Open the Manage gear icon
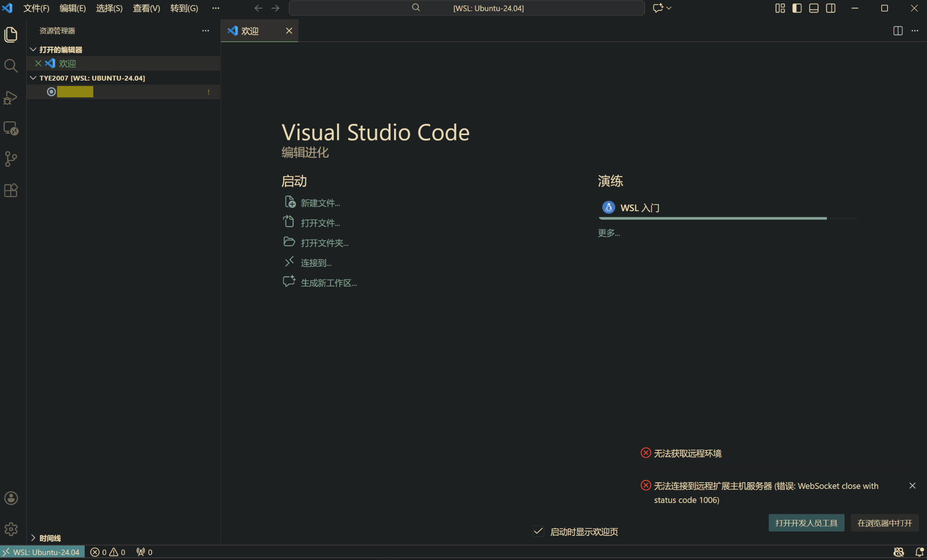The image size is (927, 560). click(x=11, y=529)
